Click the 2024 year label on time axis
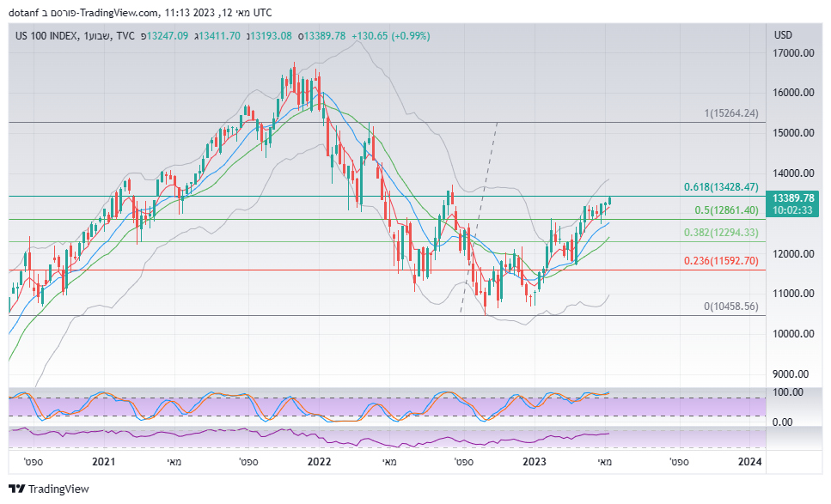 [750, 462]
